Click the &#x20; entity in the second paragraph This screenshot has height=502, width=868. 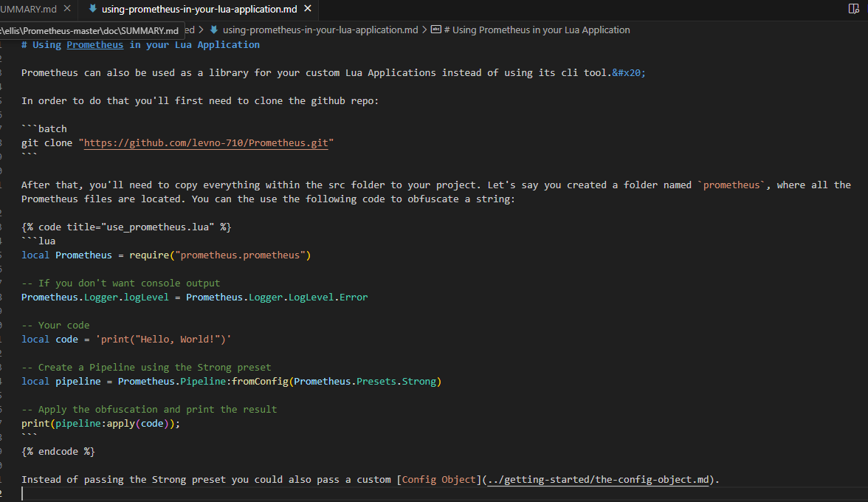[x=629, y=73]
